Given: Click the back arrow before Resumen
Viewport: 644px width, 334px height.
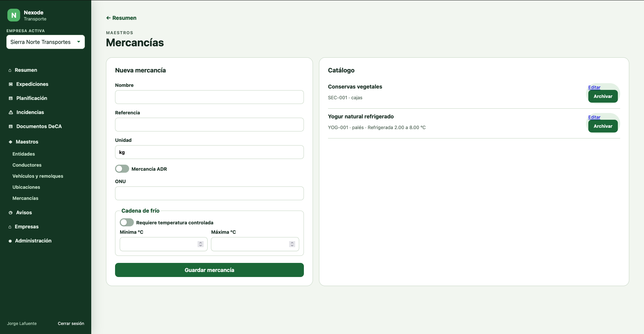Looking at the screenshot, I should [108, 18].
